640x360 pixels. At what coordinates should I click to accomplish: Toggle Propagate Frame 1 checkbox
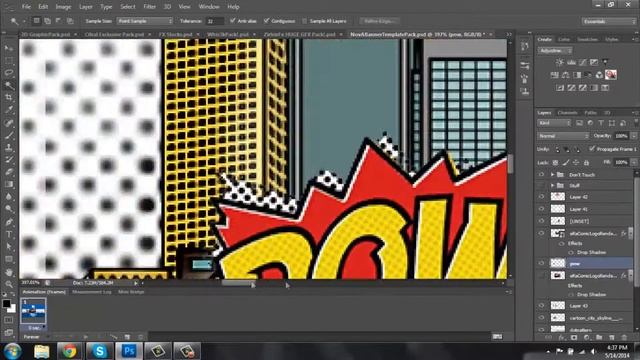pos(592,149)
